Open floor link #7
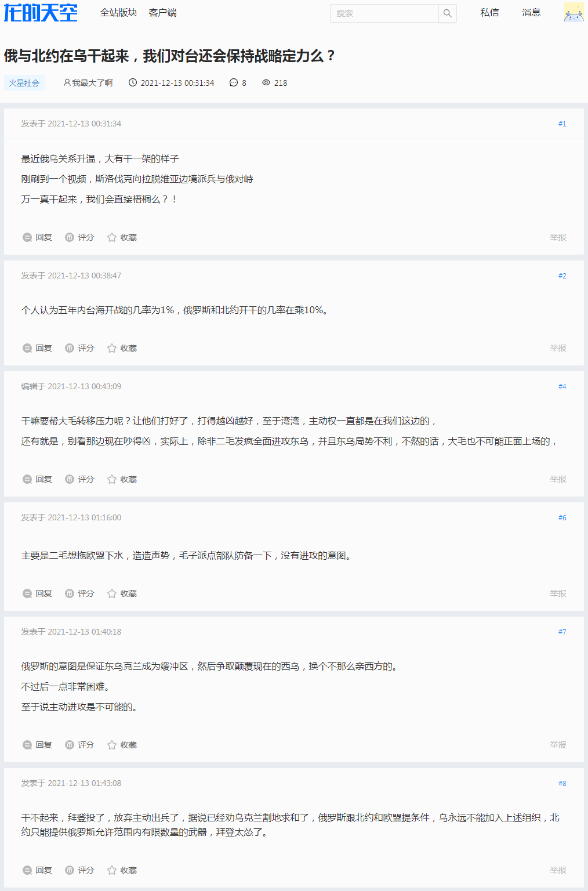Screen dimensions: 588x891 point(562,632)
